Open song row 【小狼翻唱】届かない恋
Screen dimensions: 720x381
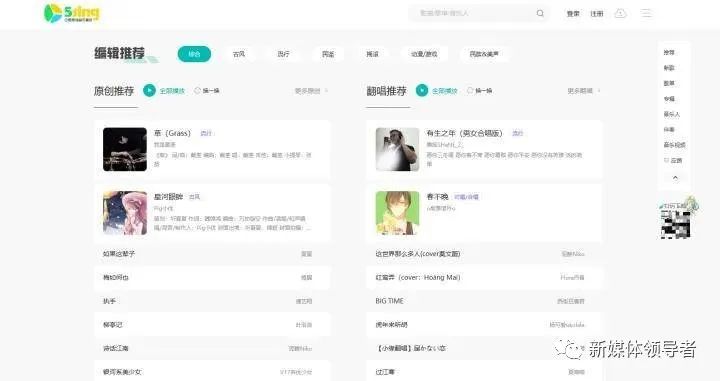[484, 348]
